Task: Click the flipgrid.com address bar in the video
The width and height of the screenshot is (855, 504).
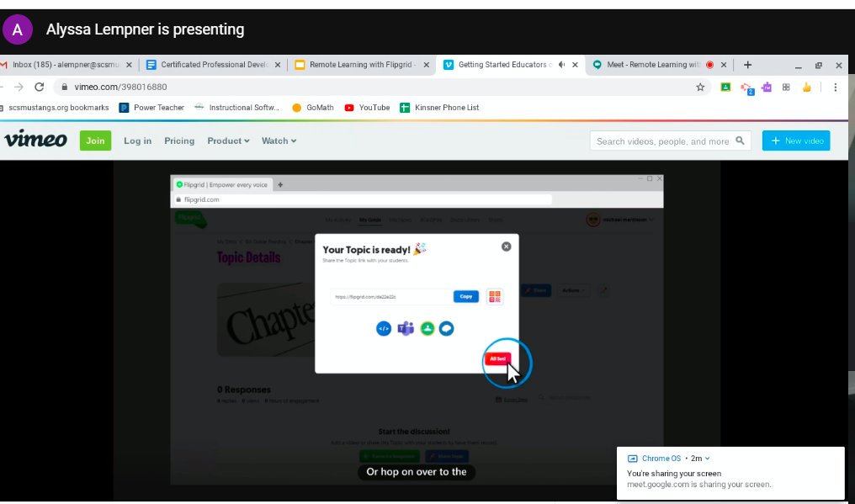Action: point(363,199)
